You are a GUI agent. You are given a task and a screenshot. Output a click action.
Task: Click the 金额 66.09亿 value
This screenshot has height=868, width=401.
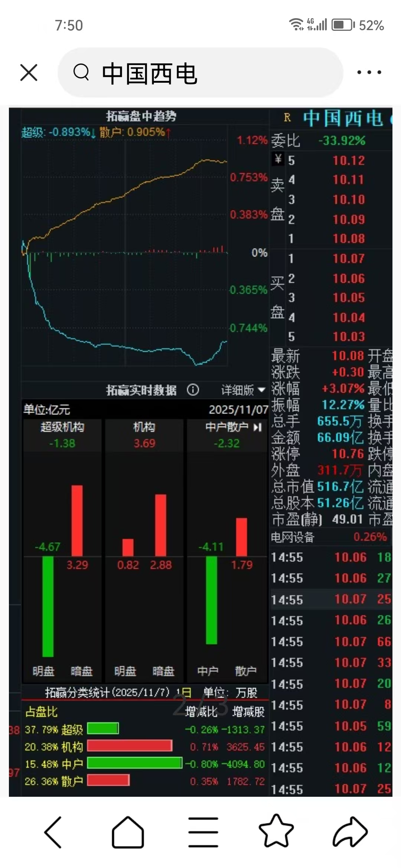point(340,437)
